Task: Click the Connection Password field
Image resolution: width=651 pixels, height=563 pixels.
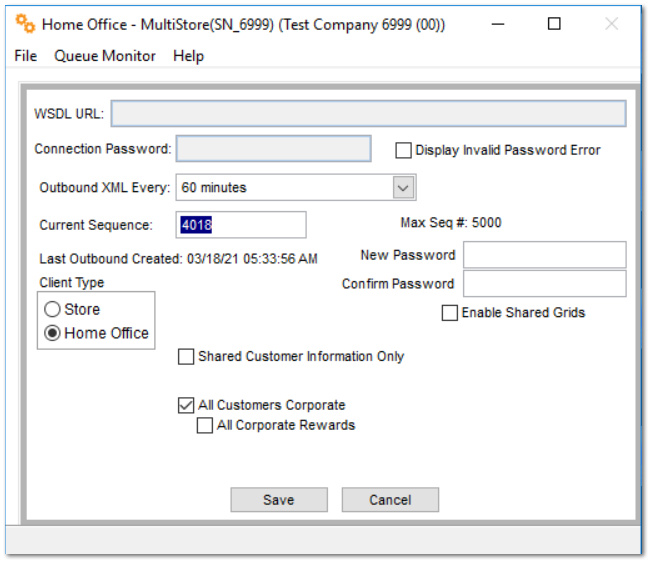Action: 274,148
